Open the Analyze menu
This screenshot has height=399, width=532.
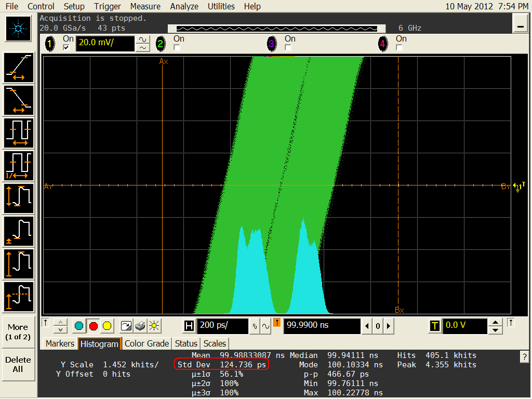(184, 6)
